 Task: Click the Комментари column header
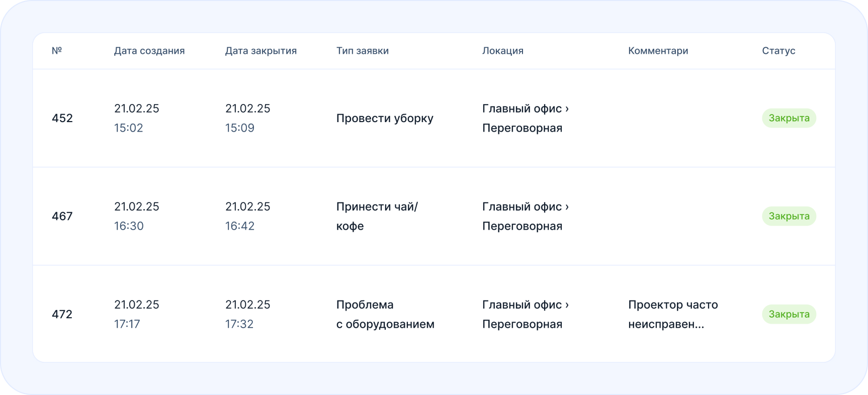[x=658, y=51]
